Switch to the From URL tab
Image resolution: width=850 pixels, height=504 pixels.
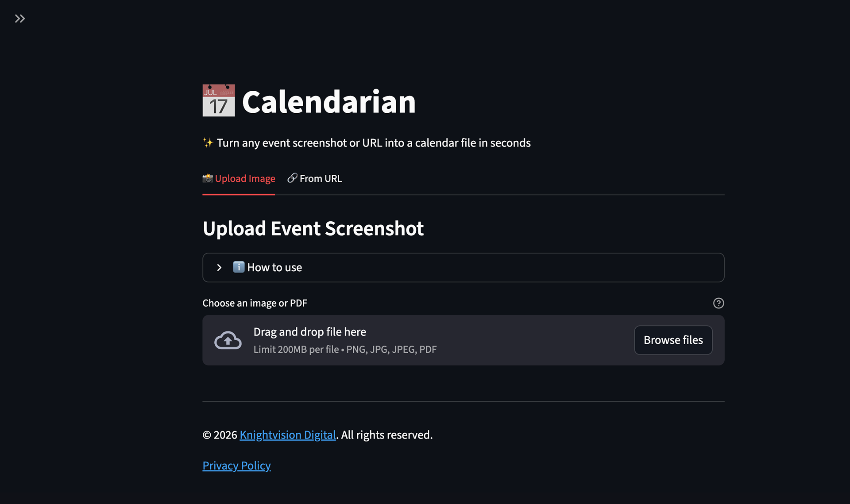321,179
